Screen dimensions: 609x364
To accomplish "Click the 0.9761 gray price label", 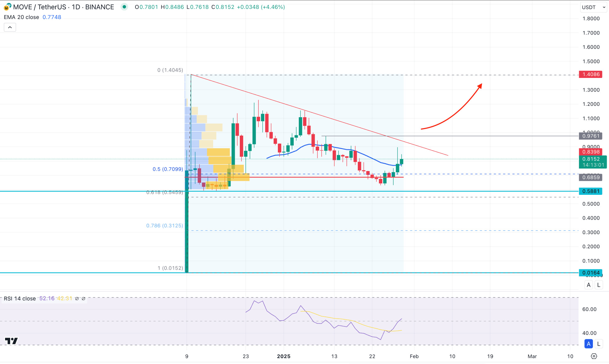I will [x=591, y=136].
